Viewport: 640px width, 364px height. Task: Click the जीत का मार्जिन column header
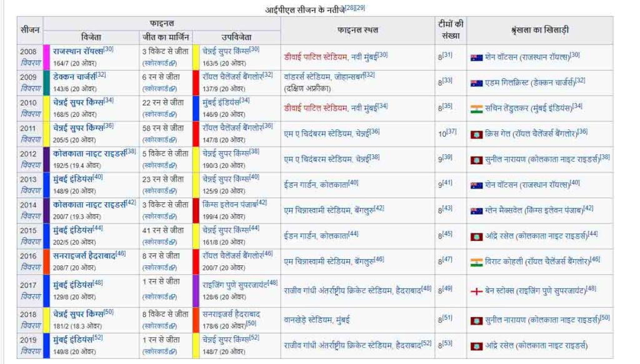tap(166, 37)
